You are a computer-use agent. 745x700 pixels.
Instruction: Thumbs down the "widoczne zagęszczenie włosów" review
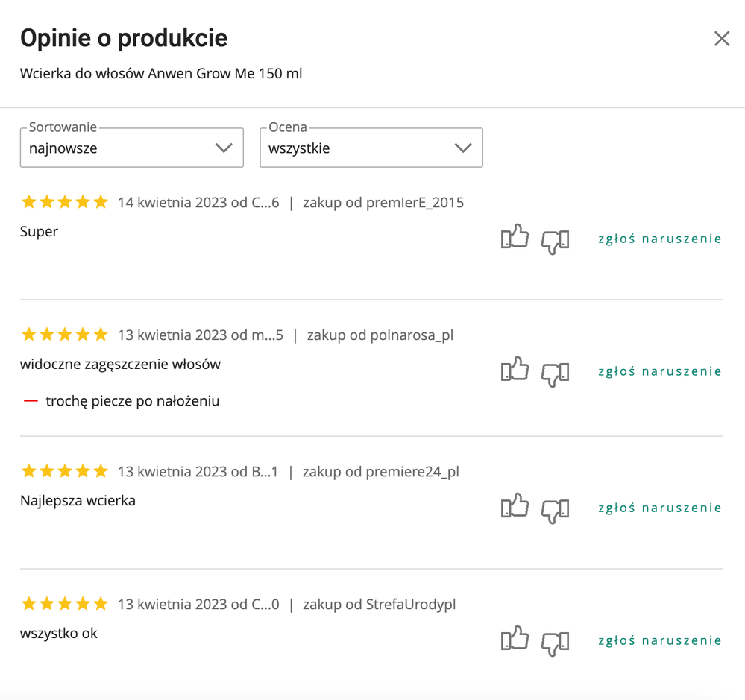click(x=555, y=374)
